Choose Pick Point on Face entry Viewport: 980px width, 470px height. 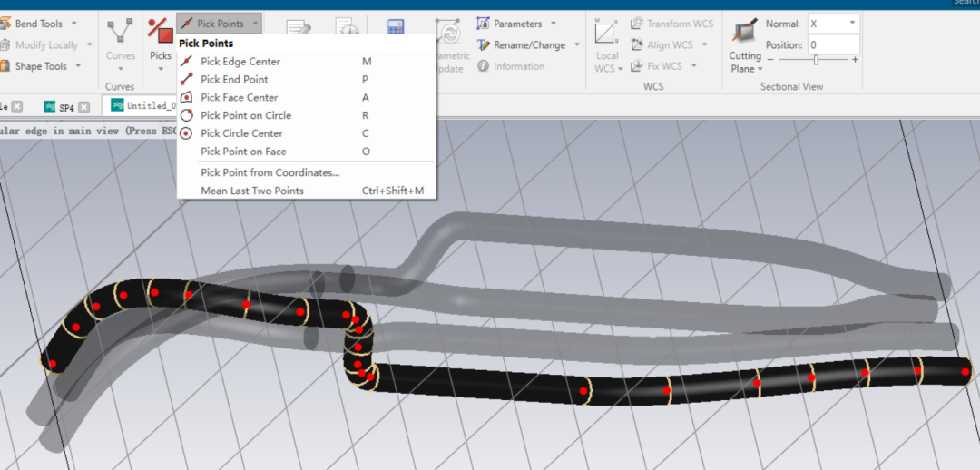coord(307,152)
